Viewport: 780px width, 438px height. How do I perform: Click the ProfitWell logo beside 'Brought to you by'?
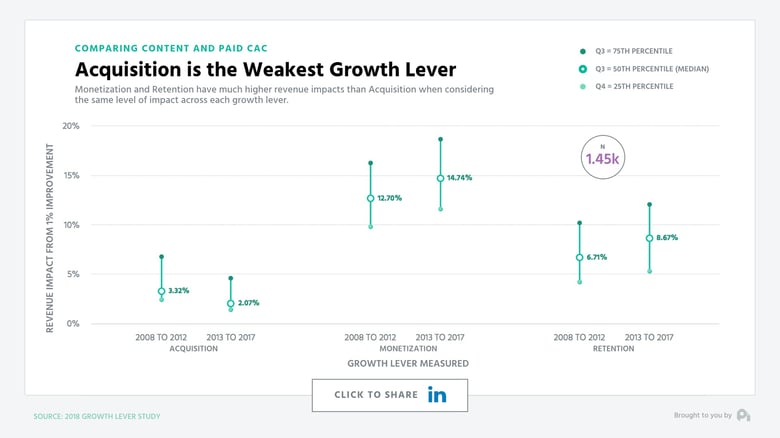click(743, 415)
